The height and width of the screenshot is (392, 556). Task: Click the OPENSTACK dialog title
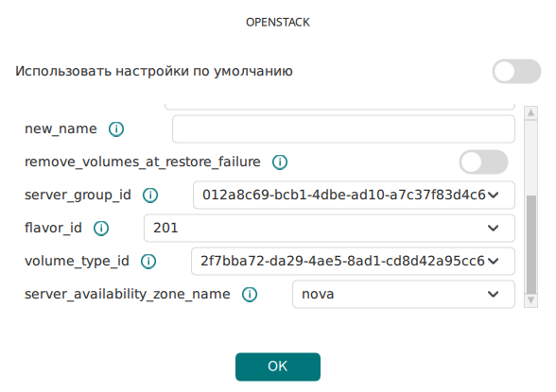coord(278,23)
